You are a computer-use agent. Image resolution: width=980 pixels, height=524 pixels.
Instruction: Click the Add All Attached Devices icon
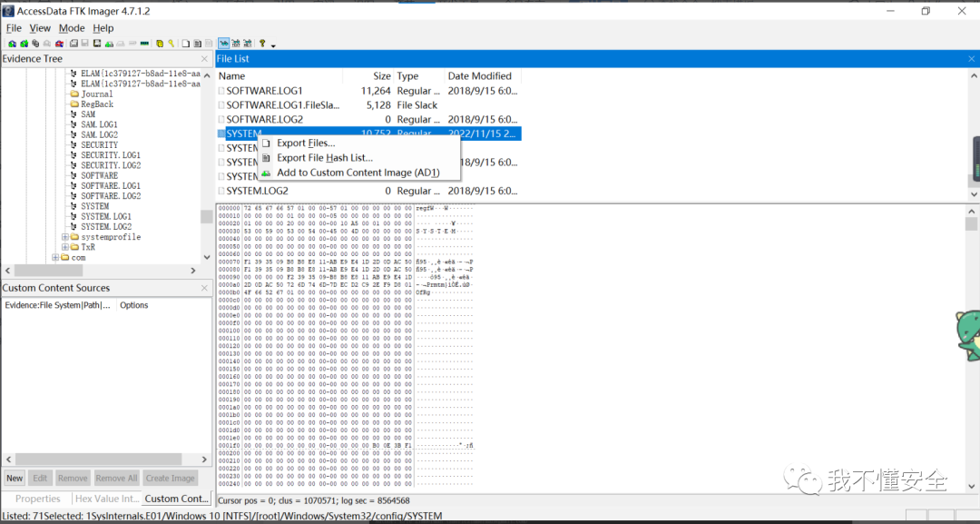(24, 44)
